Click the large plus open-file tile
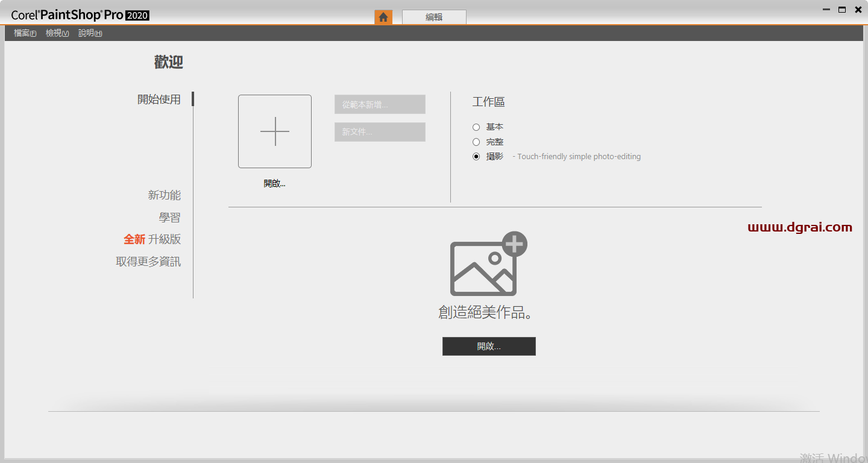Image resolution: width=868 pixels, height=463 pixels. click(275, 131)
